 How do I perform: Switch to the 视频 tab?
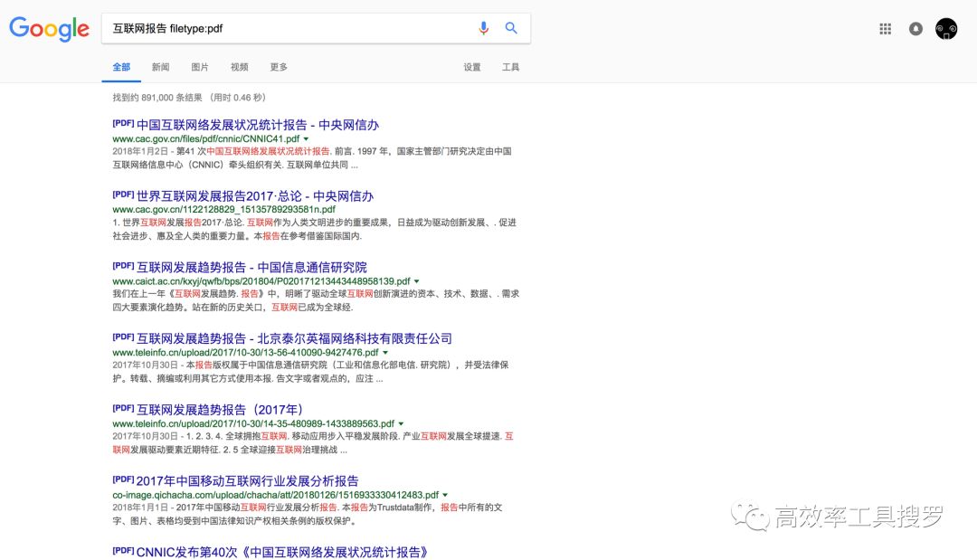click(x=239, y=67)
